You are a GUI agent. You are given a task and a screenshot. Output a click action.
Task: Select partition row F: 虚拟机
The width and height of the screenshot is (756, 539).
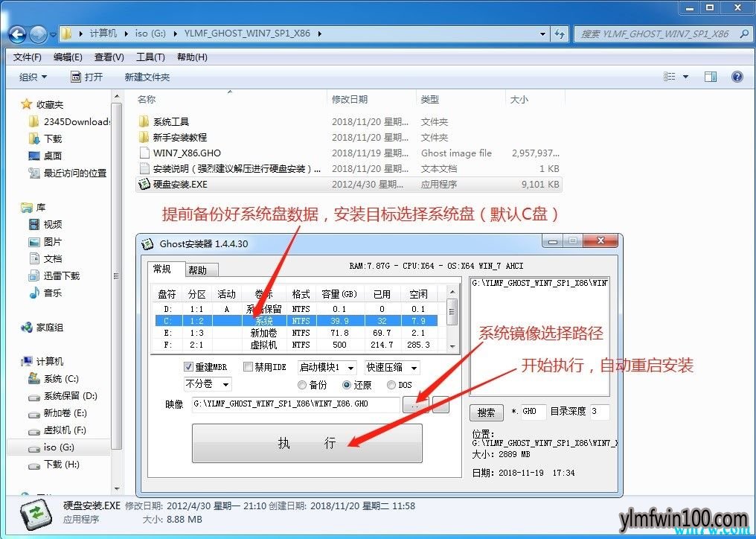click(296, 345)
